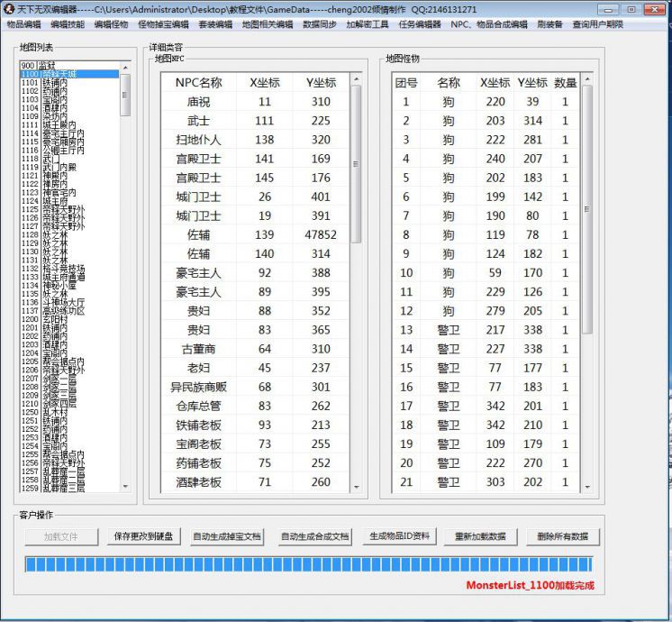672x622 pixels.
Task: Click the 自动生成合成文档 button
Action: tap(314, 536)
